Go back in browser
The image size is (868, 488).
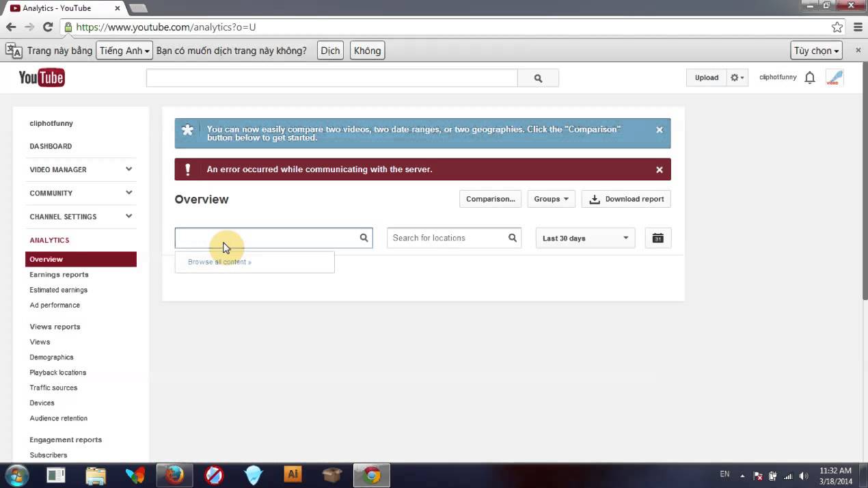click(x=11, y=27)
